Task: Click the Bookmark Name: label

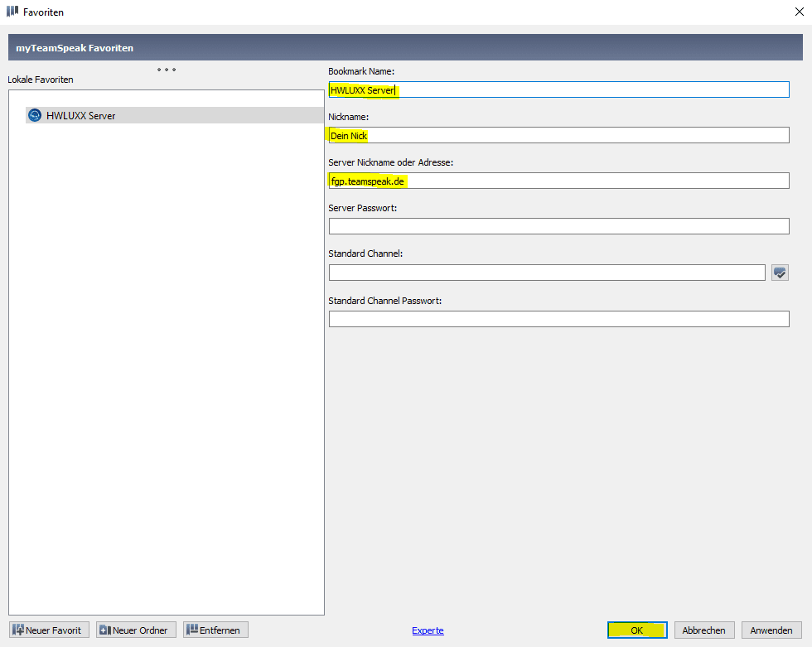Action: coord(361,71)
